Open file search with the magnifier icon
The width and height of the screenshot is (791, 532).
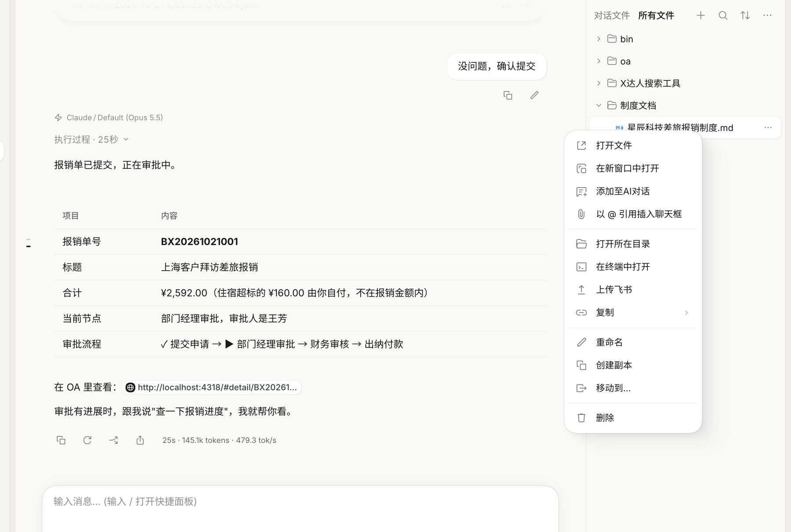coord(723,15)
